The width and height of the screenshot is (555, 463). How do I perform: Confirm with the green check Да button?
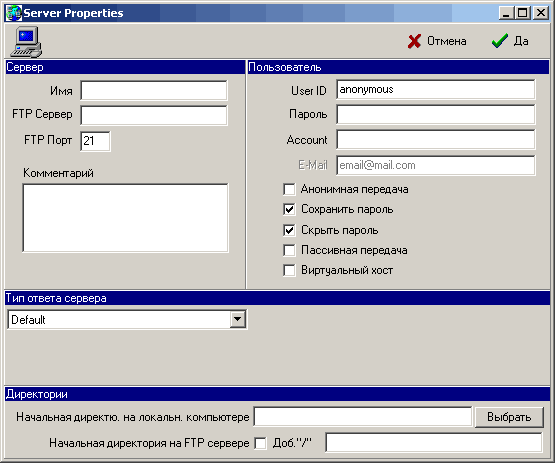(x=510, y=41)
